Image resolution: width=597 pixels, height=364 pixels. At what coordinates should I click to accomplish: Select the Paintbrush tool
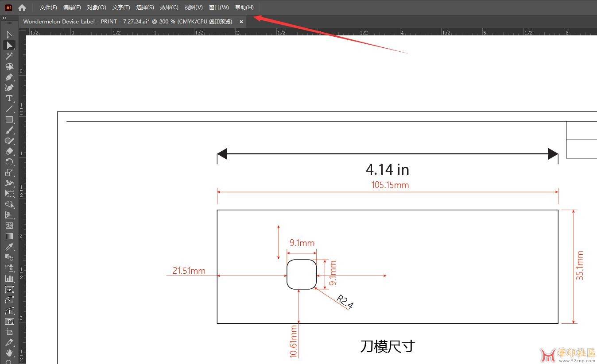[9, 130]
